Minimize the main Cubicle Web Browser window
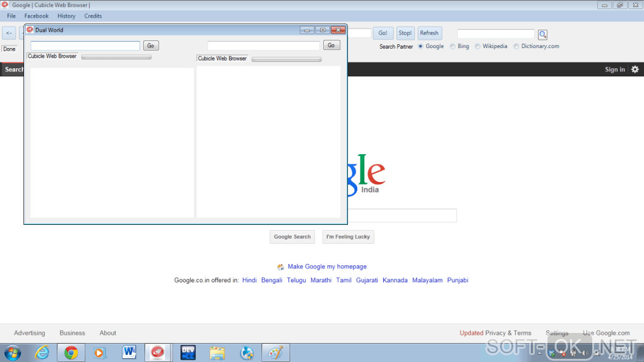Screen dimensions: 644x362 tap(605, 5)
